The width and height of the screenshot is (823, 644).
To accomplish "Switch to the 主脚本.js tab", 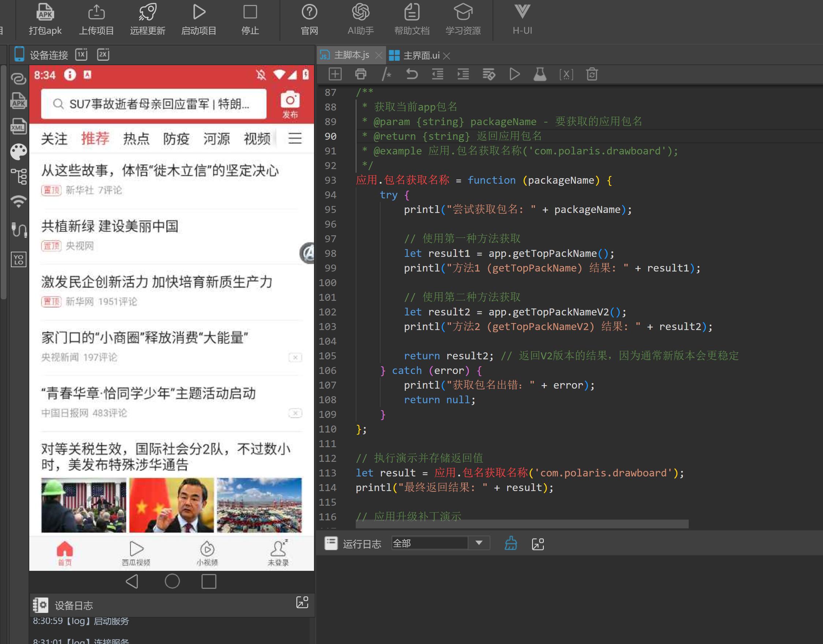I will pyautogui.click(x=351, y=55).
